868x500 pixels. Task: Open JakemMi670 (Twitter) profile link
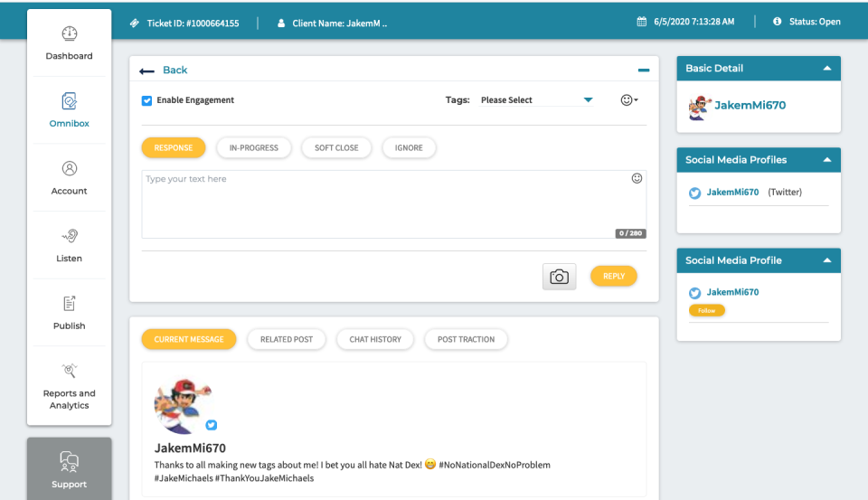click(732, 193)
